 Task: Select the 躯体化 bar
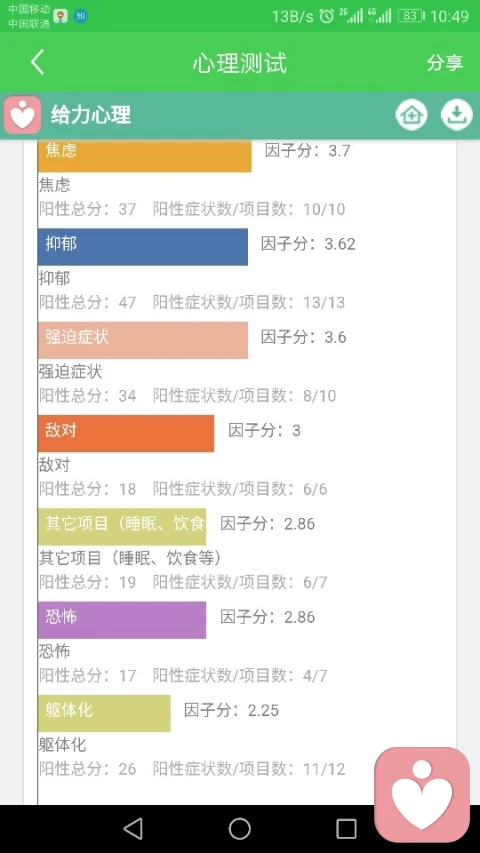coord(104,713)
